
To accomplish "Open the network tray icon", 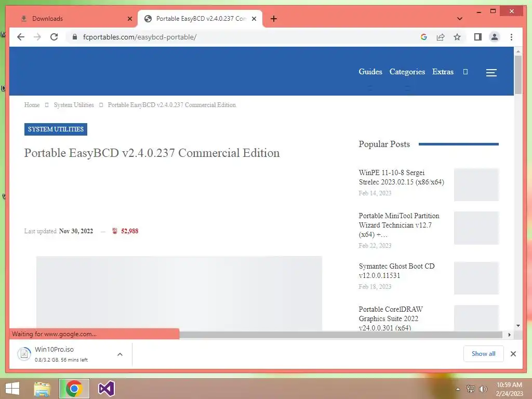I will tap(471, 389).
